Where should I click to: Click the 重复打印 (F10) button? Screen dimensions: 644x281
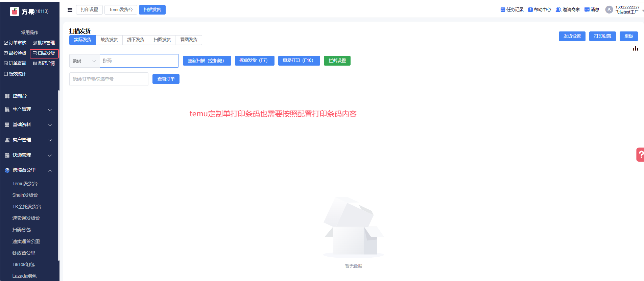pyautogui.click(x=299, y=61)
